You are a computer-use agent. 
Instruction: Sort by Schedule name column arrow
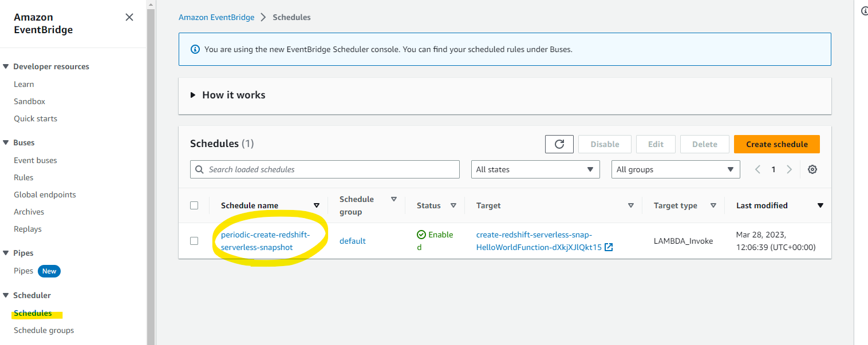pyautogui.click(x=317, y=205)
